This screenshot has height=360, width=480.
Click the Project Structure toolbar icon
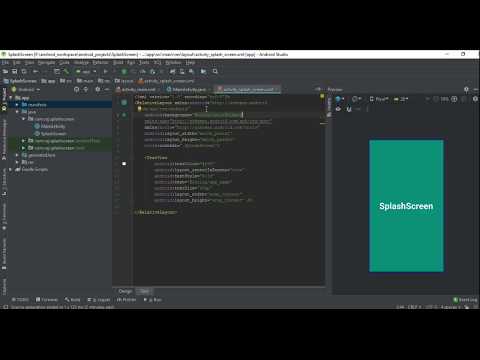click(x=203, y=71)
